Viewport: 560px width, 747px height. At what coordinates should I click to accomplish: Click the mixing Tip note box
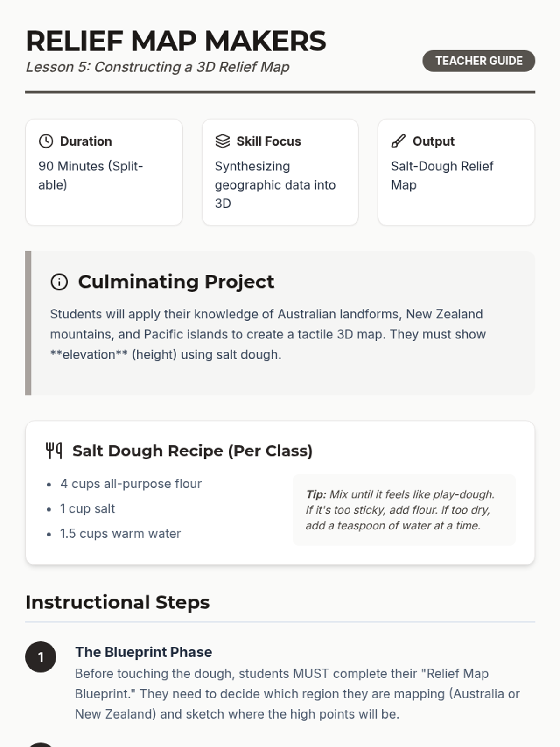pos(404,510)
